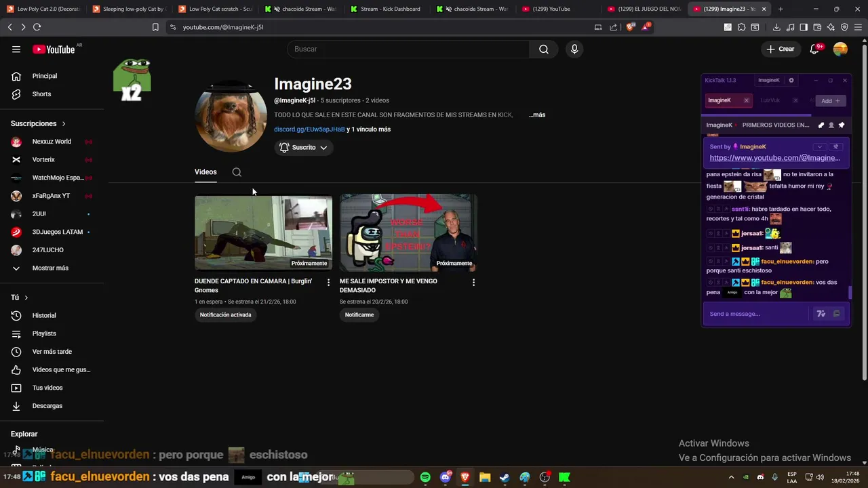868x488 pixels.
Task: Click the KickTalk chat scrollbar
Action: coord(850,293)
